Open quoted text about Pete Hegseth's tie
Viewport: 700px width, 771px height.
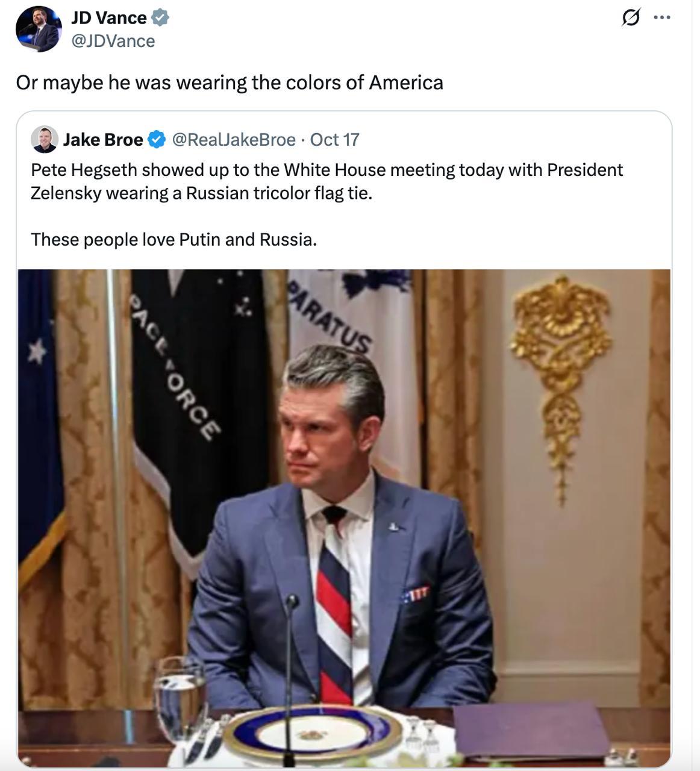[327, 181]
